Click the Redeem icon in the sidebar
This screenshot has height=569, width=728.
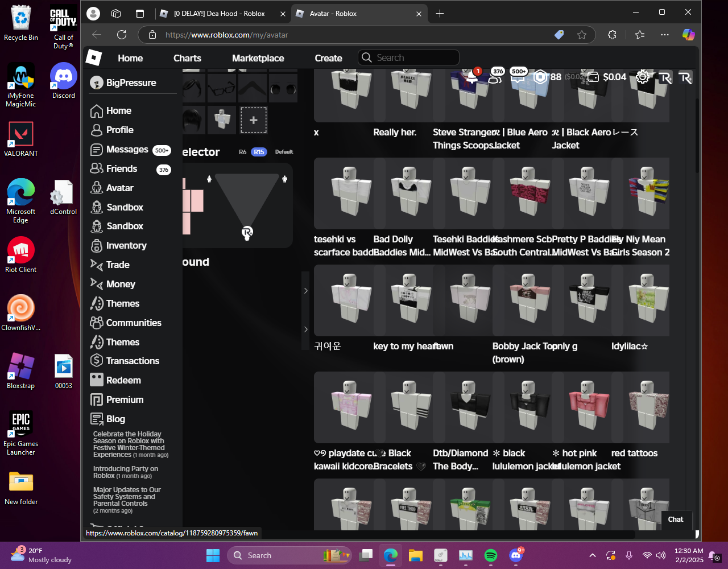click(x=97, y=380)
